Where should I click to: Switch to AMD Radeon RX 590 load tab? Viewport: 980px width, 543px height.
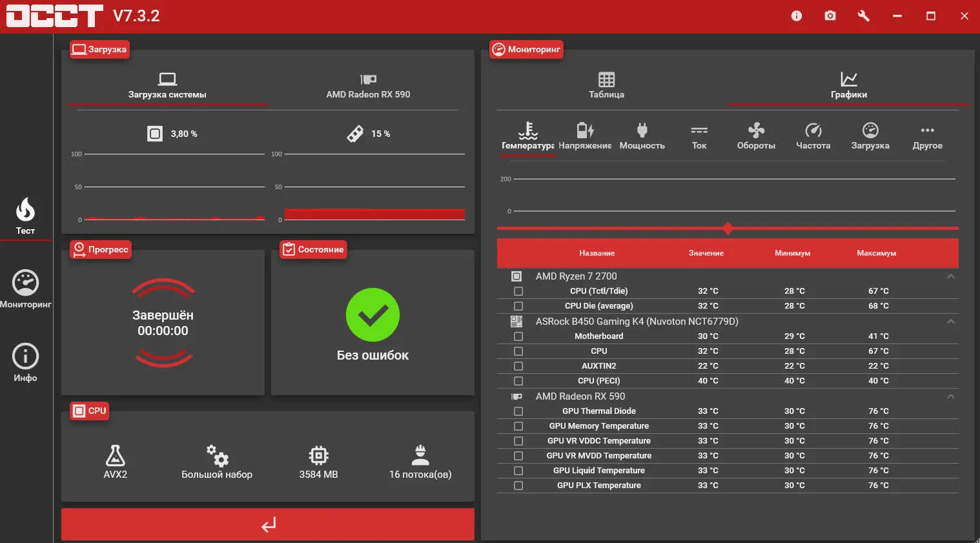coord(368,86)
